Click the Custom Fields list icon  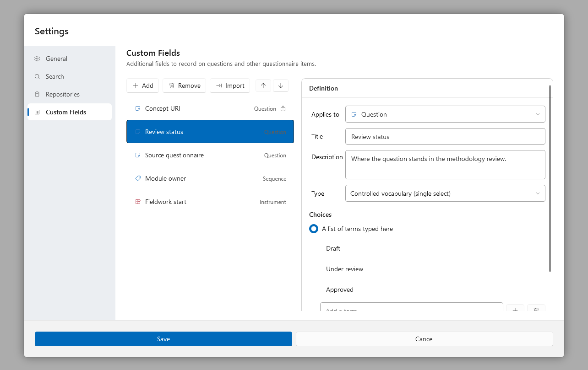[x=37, y=112]
